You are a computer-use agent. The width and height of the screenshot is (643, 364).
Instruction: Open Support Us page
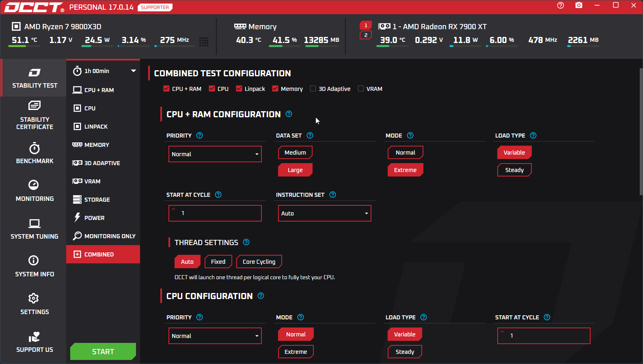tap(35, 342)
